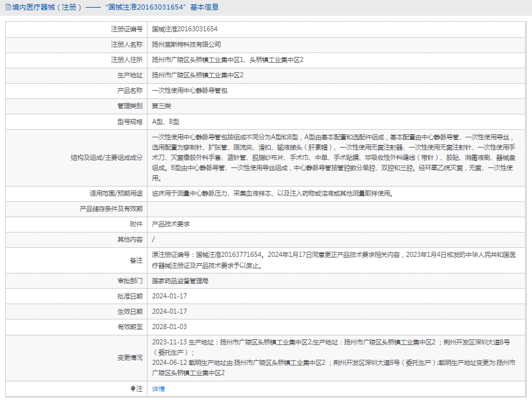This screenshot has width=532, height=400.
Task: Click management category value 第三类
Action: 162,106
